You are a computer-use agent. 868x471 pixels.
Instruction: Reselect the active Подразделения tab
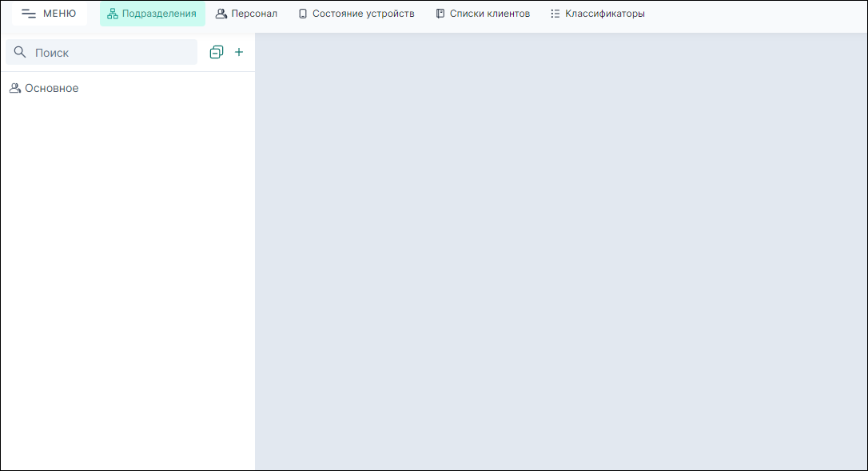pos(152,14)
